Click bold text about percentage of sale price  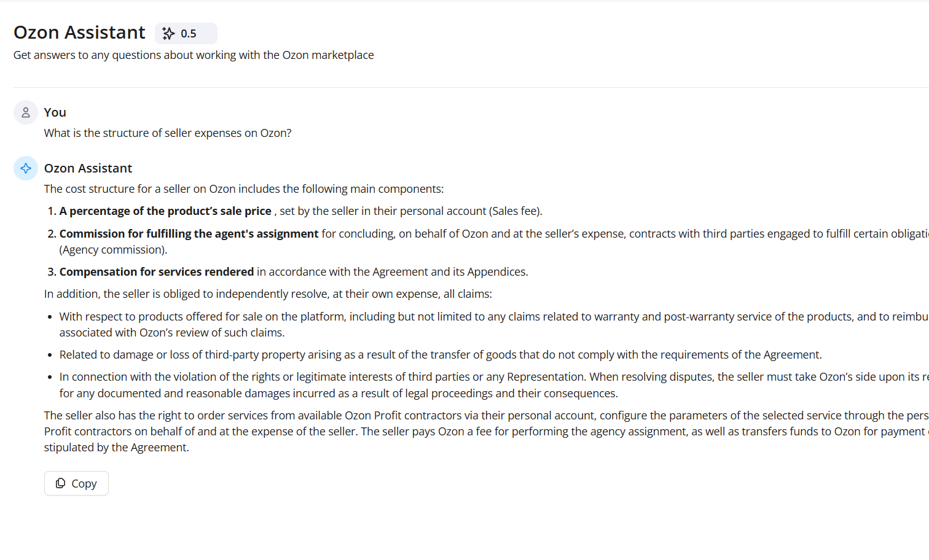click(x=165, y=211)
